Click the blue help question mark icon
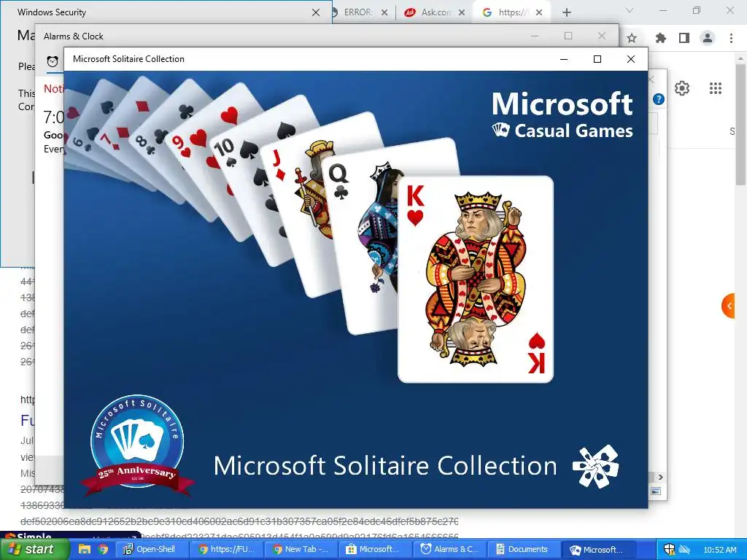 tap(659, 99)
